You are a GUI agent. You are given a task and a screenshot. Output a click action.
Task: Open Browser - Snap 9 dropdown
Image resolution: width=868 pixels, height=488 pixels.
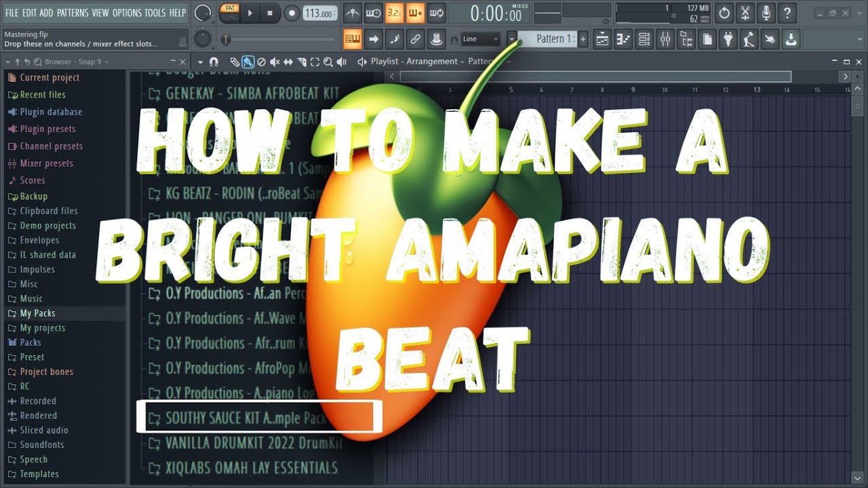pos(76,62)
